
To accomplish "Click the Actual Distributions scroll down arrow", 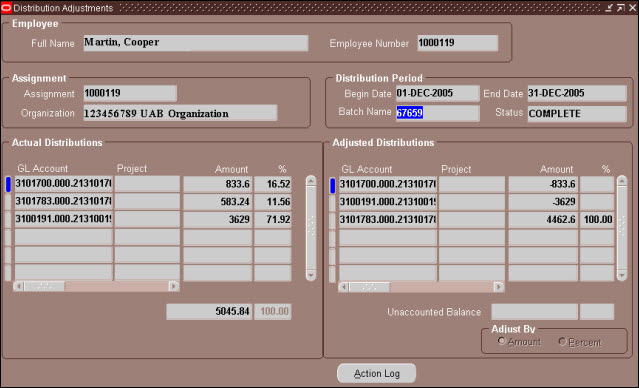I will point(311,275).
